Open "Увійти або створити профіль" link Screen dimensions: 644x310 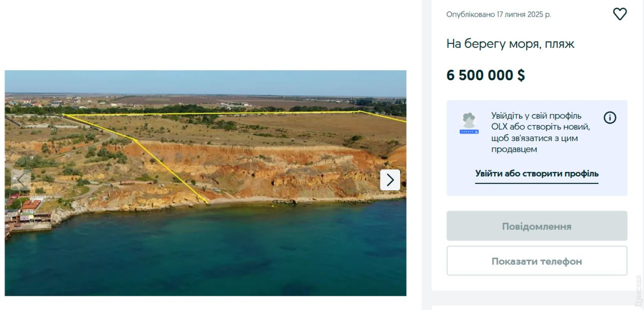tap(537, 174)
